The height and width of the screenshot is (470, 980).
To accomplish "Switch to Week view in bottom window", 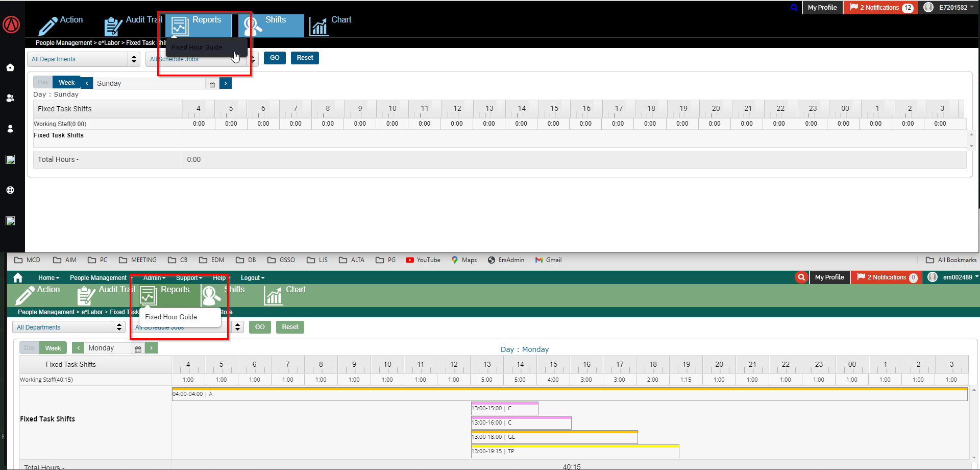I will [53, 348].
